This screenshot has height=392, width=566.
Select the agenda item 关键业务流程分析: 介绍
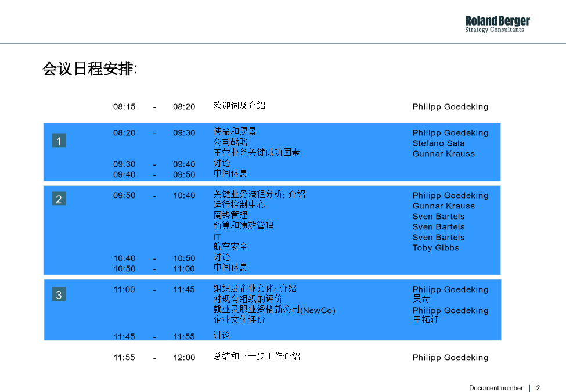[259, 194]
